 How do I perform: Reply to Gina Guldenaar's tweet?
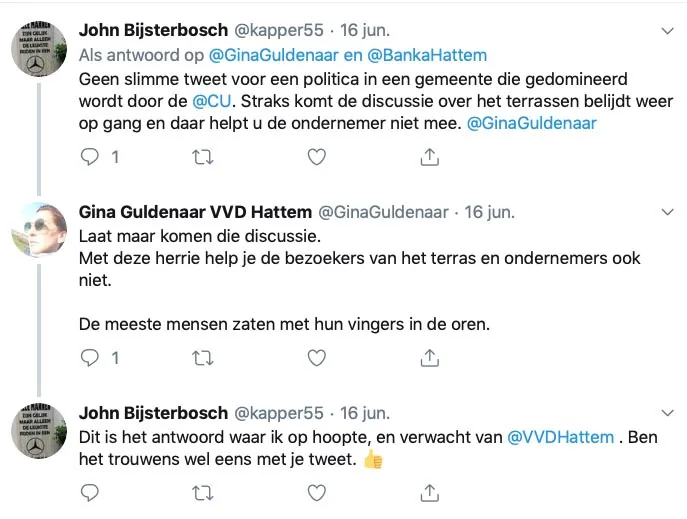90,357
